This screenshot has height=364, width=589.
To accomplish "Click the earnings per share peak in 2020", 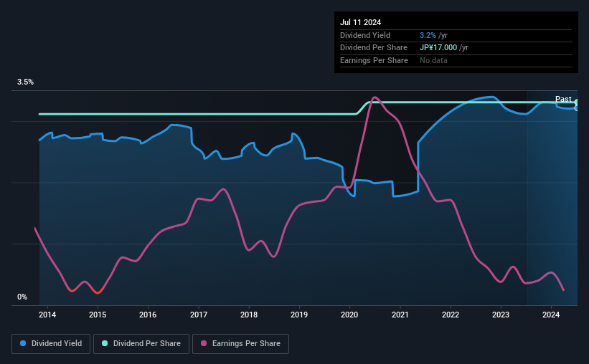I will pyautogui.click(x=374, y=97).
